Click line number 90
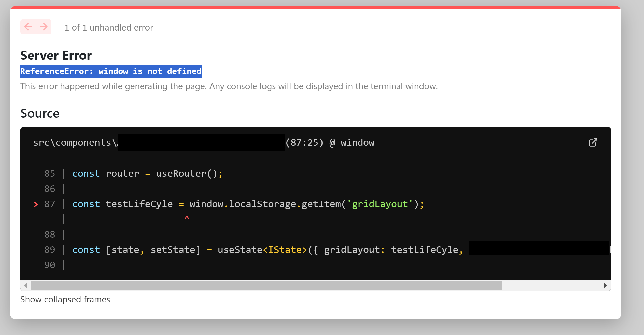The width and height of the screenshot is (644, 335). pyautogui.click(x=50, y=265)
